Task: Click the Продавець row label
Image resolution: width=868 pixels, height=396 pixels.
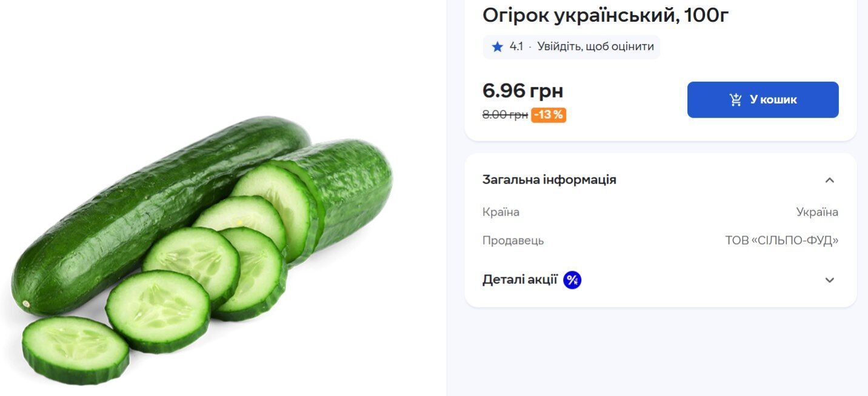Action: click(x=513, y=240)
